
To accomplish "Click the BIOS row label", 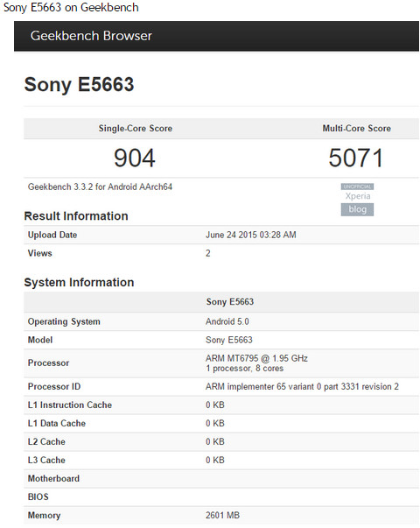I will click(38, 497).
